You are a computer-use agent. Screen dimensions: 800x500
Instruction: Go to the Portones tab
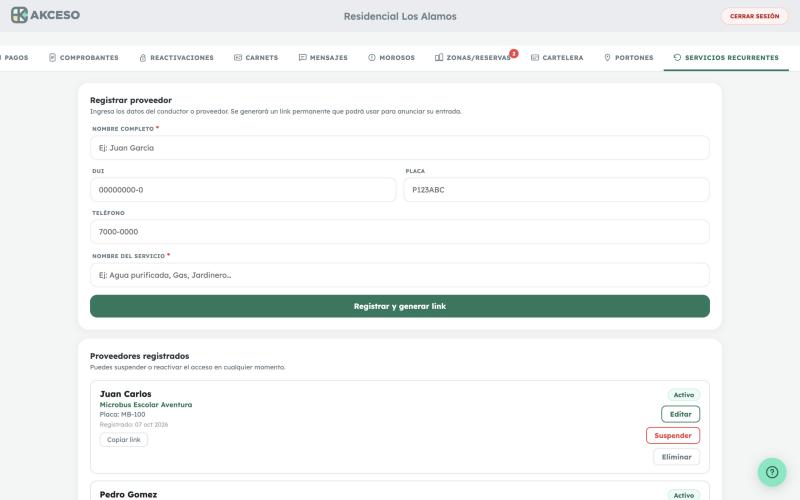629,58
